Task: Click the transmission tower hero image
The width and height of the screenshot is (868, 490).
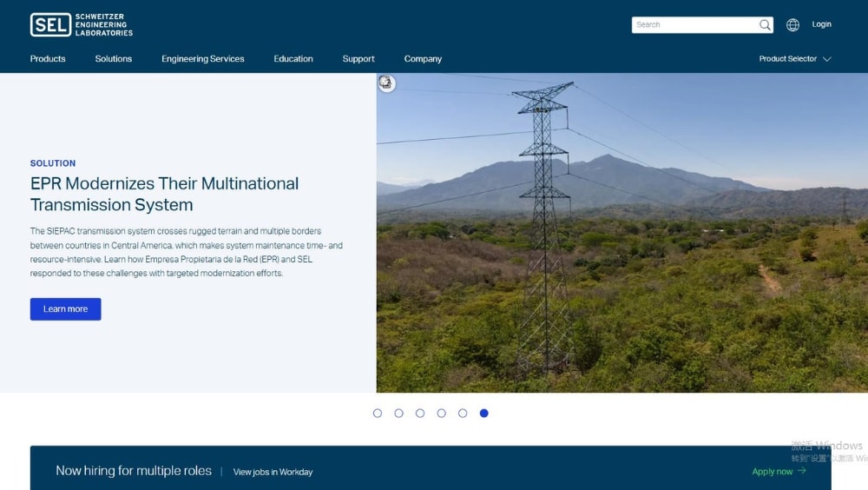Action: pos(622,233)
